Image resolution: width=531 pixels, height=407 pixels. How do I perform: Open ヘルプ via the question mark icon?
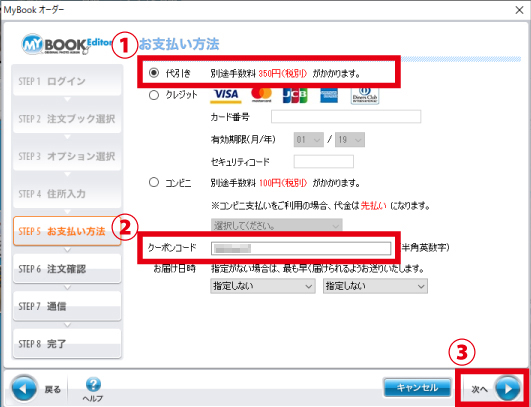point(93,384)
